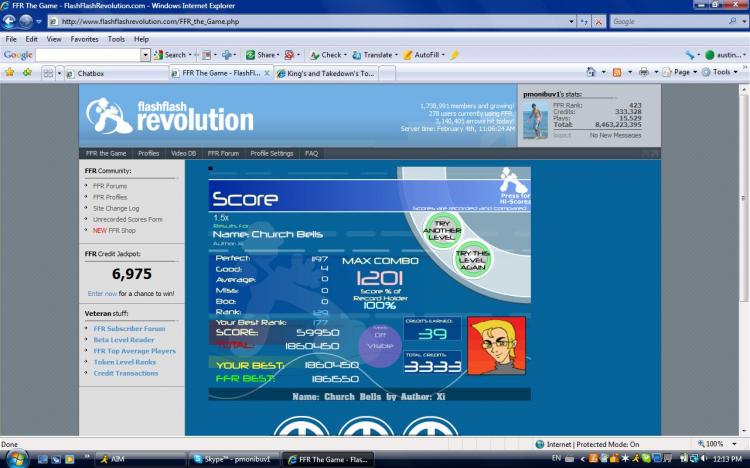750x468 pixels.
Task: Click the volume speaker tray icon
Action: coord(705,458)
